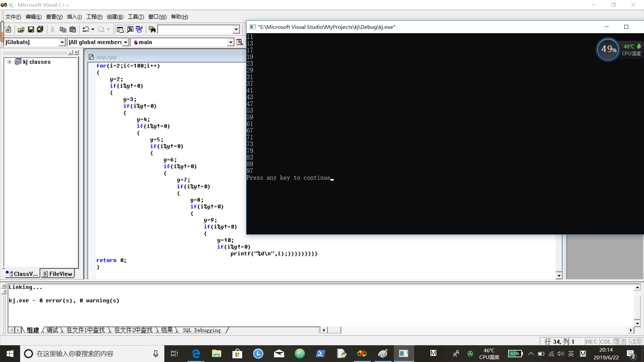
Task: Switch to the FileView tab
Action: (x=57, y=274)
